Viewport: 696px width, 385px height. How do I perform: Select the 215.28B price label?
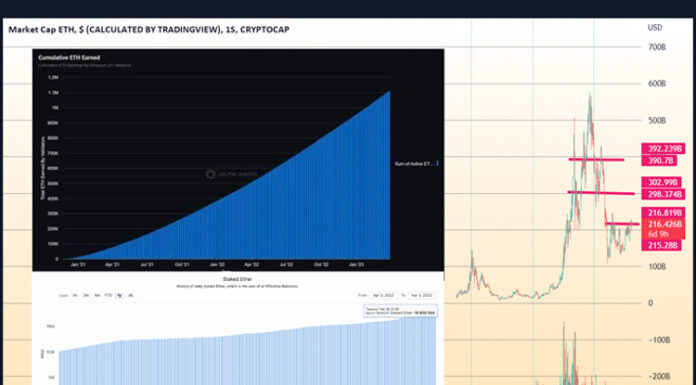pyautogui.click(x=661, y=245)
